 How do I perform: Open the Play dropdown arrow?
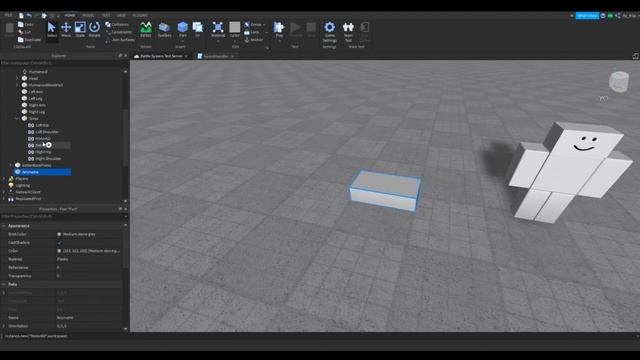279,41
